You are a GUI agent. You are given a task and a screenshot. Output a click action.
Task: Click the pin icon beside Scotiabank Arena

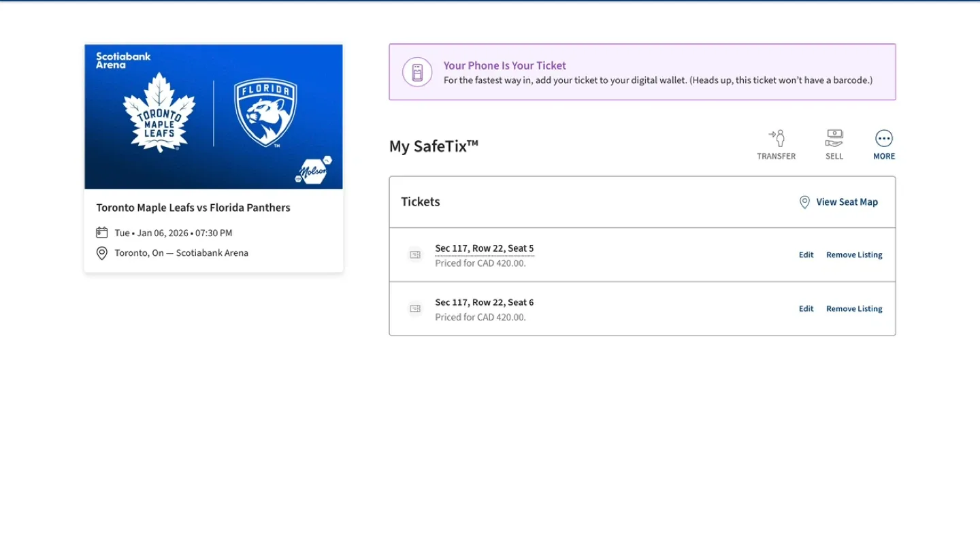[102, 252]
